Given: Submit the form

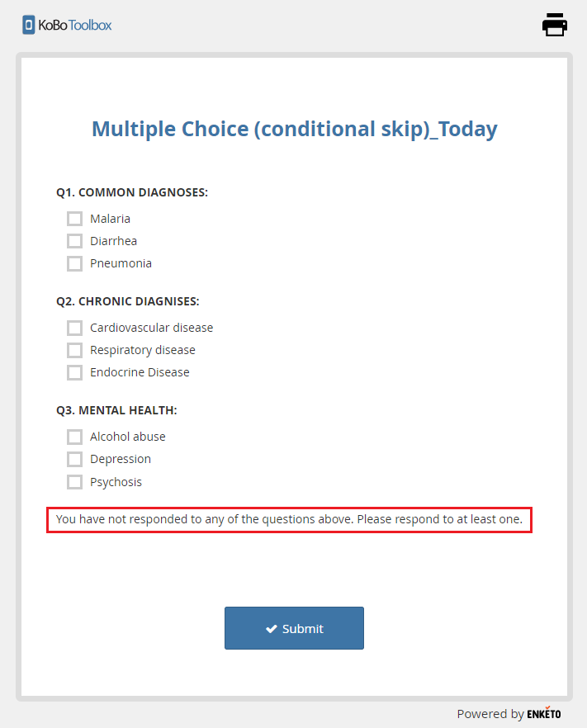Looking at the screenshot, I should coord(294,628).
